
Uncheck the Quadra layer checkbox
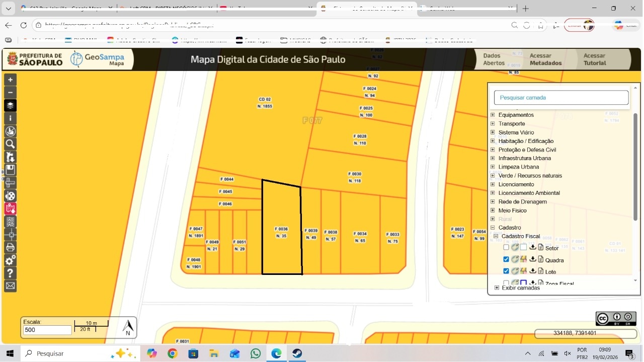(506, 259)
